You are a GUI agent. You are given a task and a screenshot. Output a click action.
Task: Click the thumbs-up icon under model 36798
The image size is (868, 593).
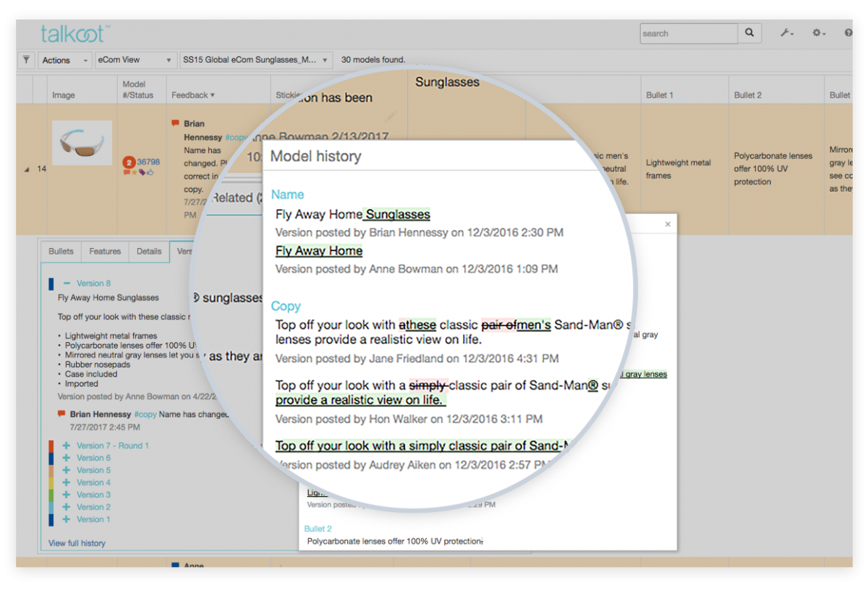[x=150, y=172]
